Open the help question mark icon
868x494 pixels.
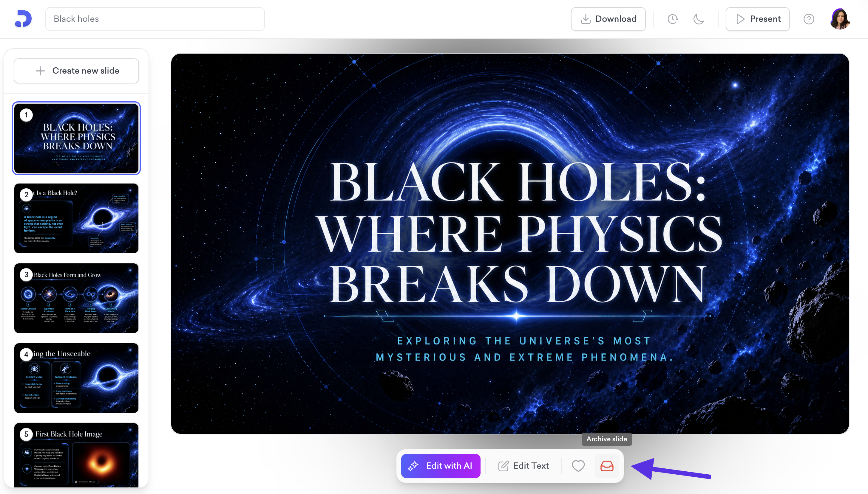[809, 19]
